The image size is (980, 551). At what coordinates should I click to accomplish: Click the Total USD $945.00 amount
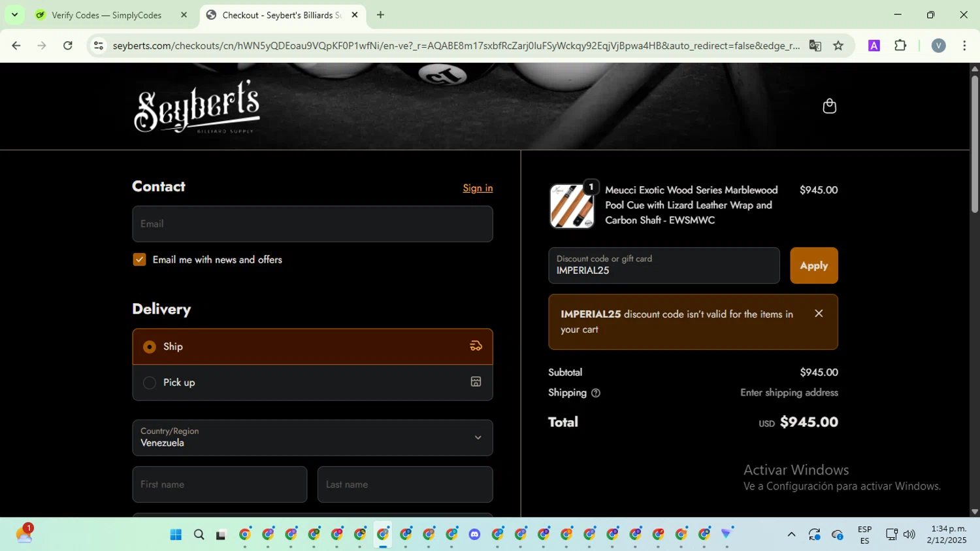click(798, 422)
